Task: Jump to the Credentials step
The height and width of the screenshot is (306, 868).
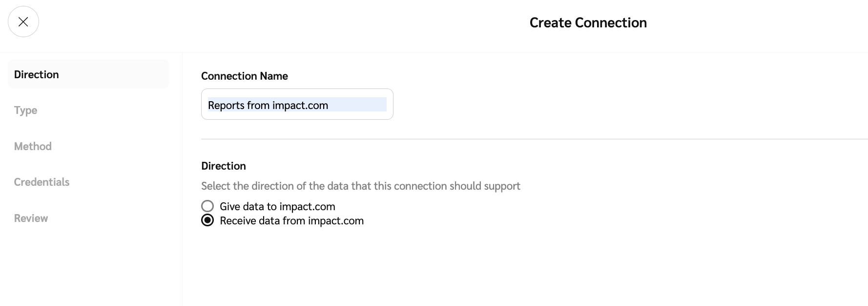Action: coord(41,182)
